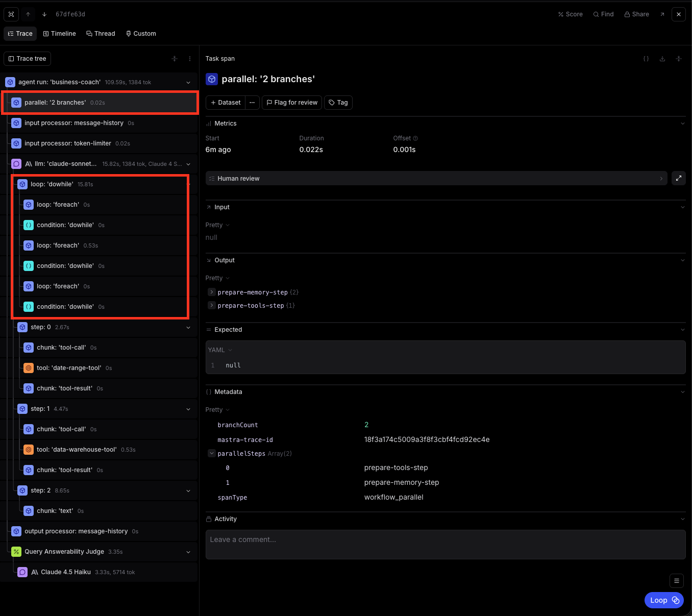Viewport: 692px width, 616px height.
Task: Open Find search
Action: click(603, 14)
